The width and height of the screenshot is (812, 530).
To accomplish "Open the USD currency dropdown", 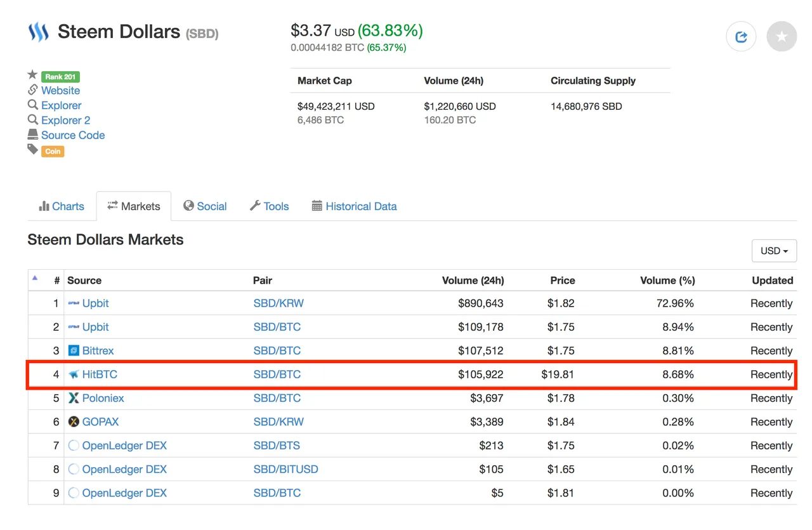I will point(774,251).
